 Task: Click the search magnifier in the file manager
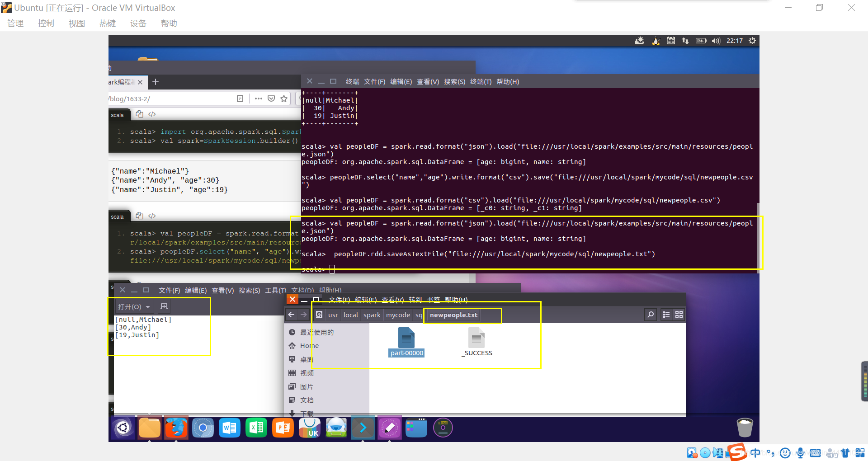coord(650,315)
